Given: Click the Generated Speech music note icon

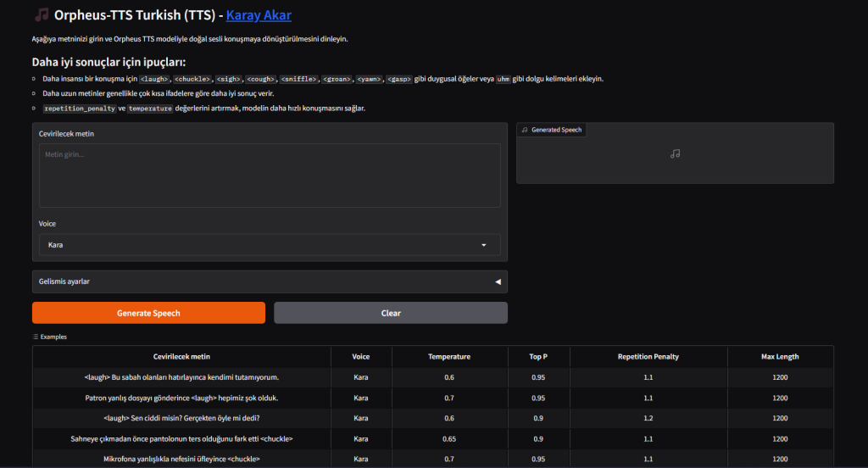Looking at the screenshot, I should pyautogui.click(x=525, y=130).
